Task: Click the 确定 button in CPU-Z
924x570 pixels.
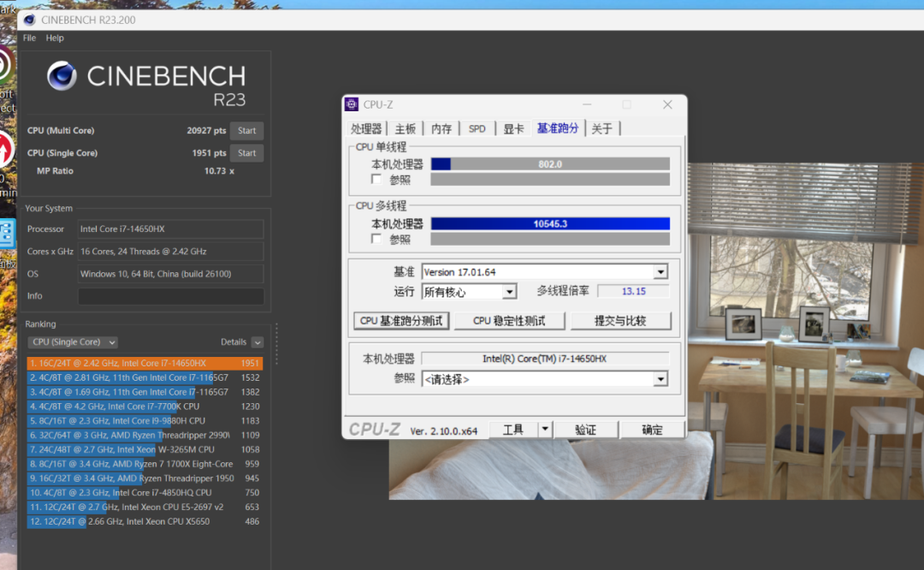Action: coord(652,429)
